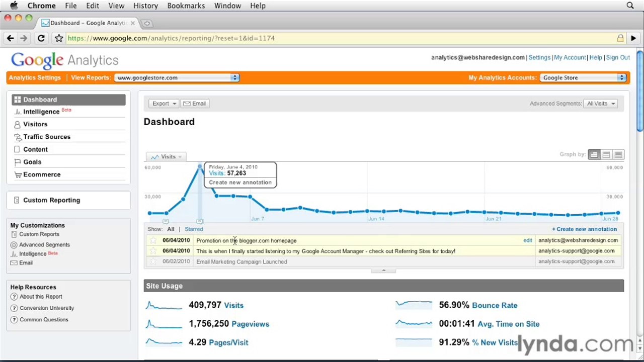Collapse the annotations panel arrow
This screenshot has height=362, width=644.
[x=383, y=270]
